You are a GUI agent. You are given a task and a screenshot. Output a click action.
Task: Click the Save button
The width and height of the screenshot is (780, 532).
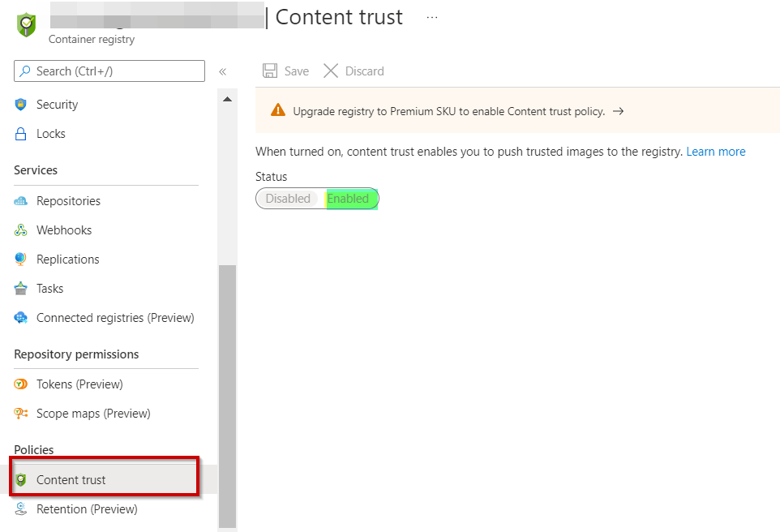pos(285,71)
